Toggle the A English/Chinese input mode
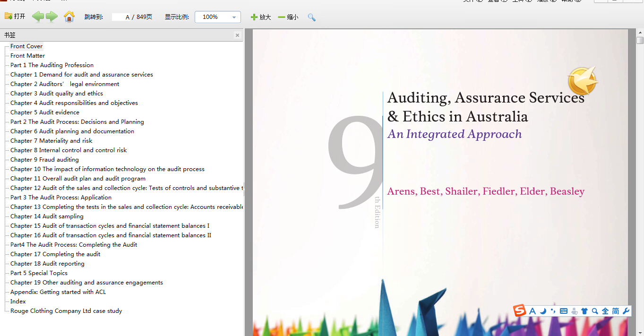Screen dimensions: 644x336 (x=532, y=311)
